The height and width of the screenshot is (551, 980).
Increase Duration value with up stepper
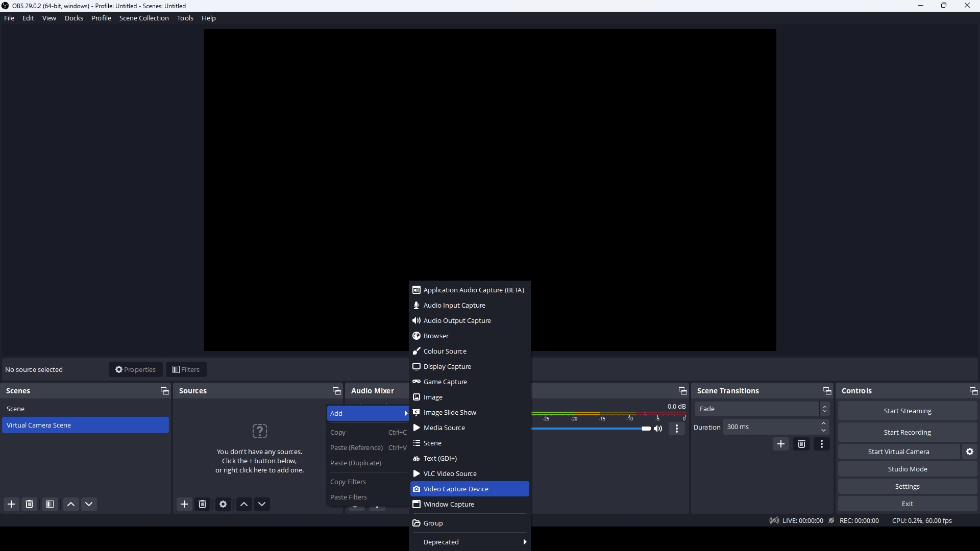pos(823,423)
